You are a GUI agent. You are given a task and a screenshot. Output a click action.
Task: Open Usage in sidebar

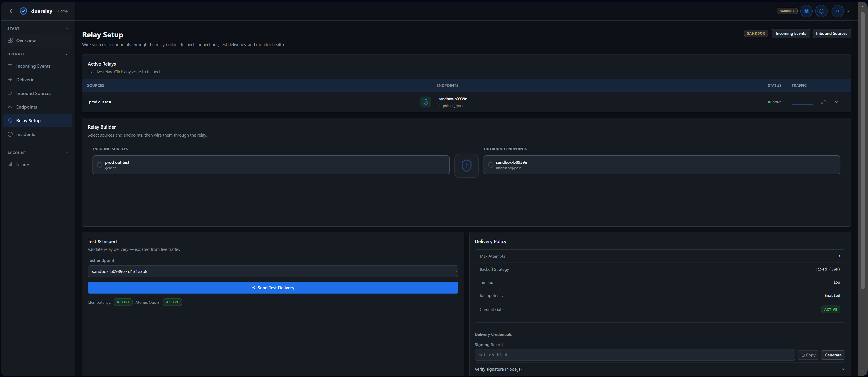coord(38,164)
